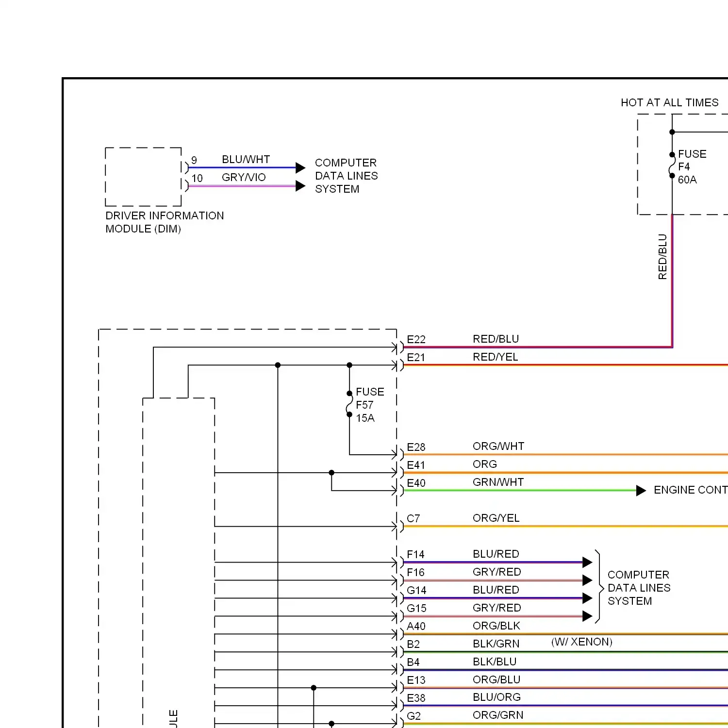Click the E41 connector pin label

[x=415, y=465]
